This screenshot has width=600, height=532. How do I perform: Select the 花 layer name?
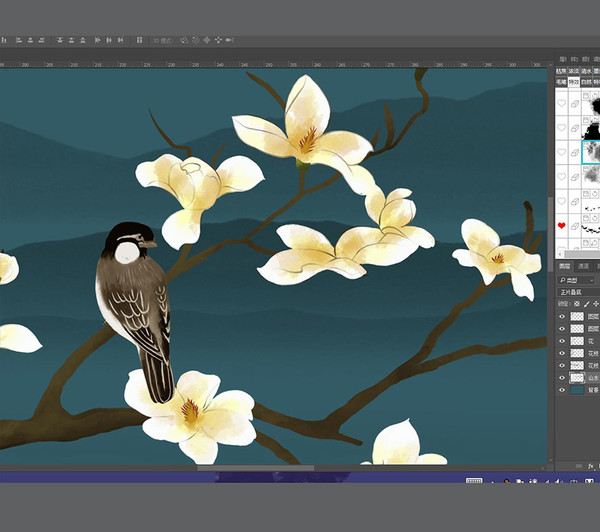click(591, 341)
